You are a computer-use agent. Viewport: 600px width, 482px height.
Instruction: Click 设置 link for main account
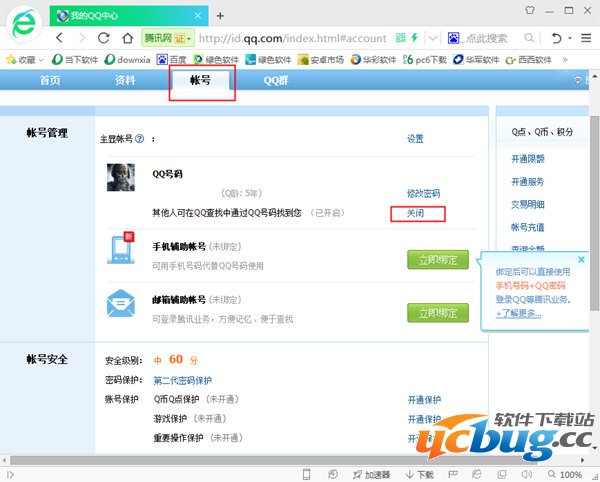(x=415, y=138)
